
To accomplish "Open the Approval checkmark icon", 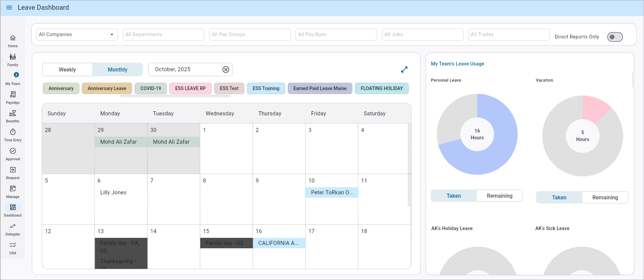I will [13, 151].
